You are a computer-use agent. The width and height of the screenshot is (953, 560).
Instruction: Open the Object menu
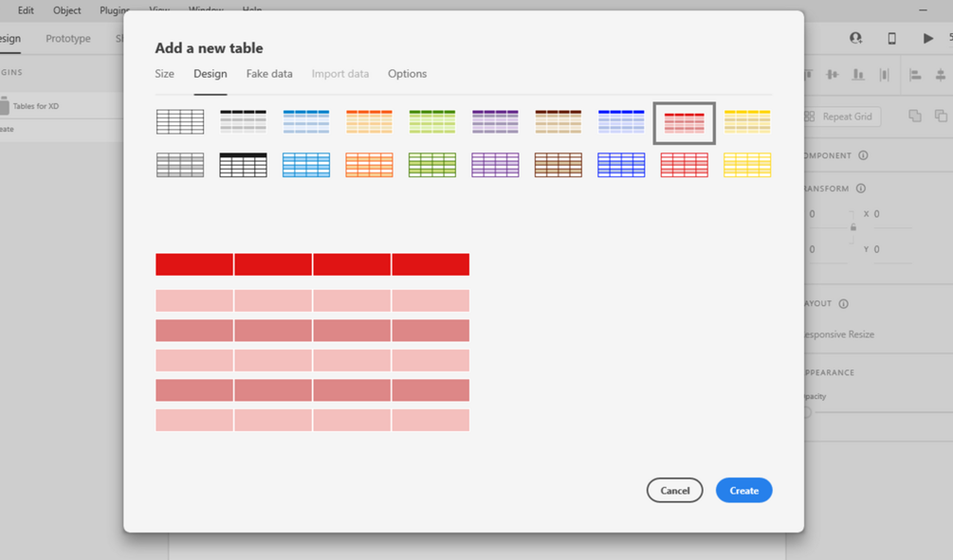[67, 10]
